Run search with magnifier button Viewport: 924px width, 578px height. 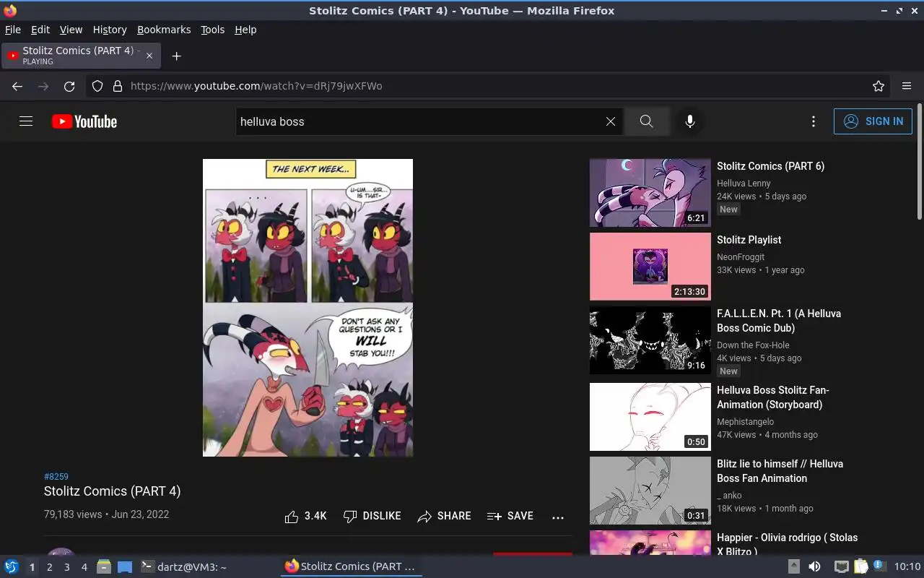646,121
